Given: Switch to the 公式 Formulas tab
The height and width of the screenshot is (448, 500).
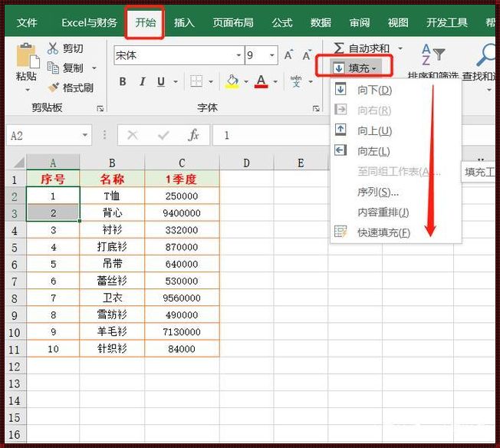Looking at the screenshot, I should [x=282, y=23].
